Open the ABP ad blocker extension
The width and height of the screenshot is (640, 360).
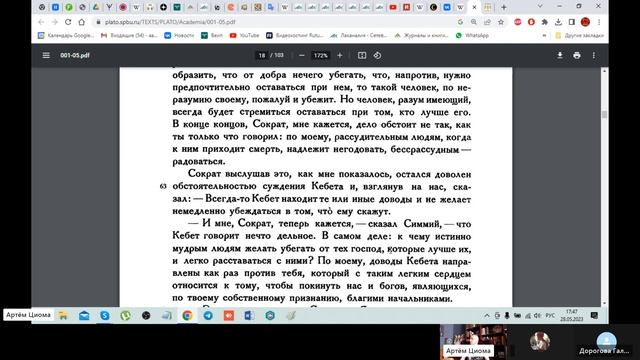[518, 22]
